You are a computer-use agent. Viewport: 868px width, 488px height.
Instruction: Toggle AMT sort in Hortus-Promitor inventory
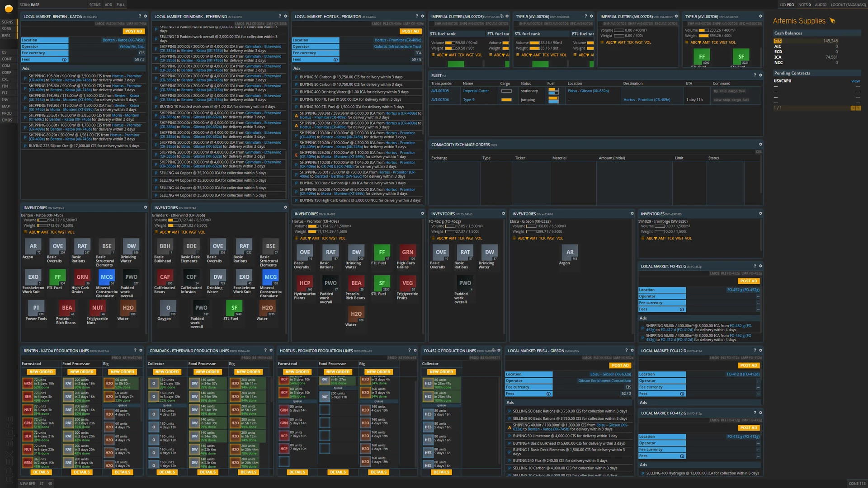pos(316,238)
